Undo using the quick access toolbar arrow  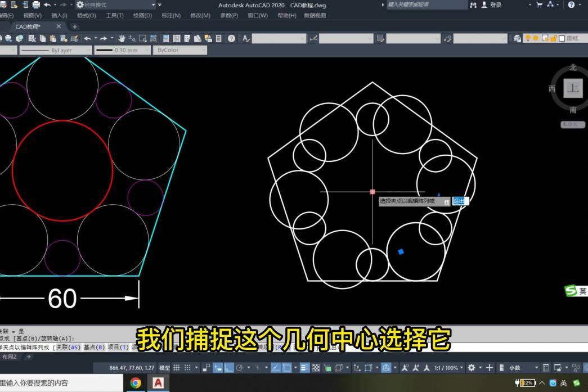tap(47, 5)
